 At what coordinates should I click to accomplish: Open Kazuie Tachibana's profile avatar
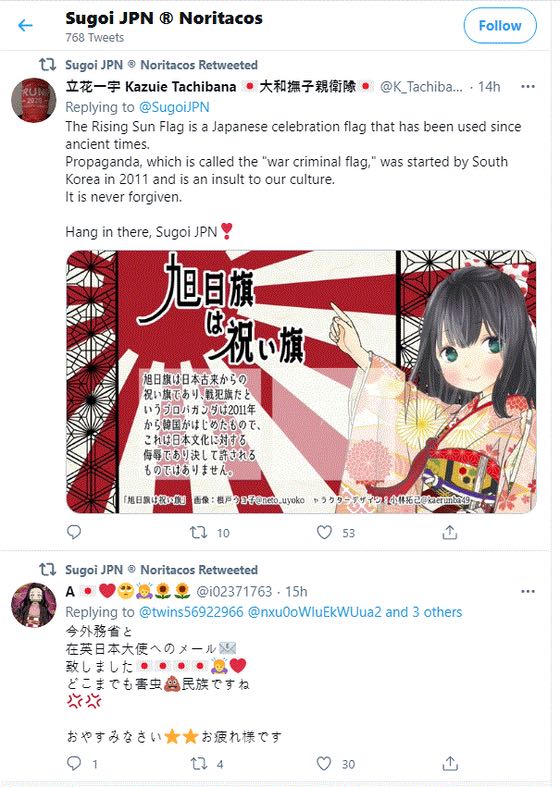pos(34,100)
